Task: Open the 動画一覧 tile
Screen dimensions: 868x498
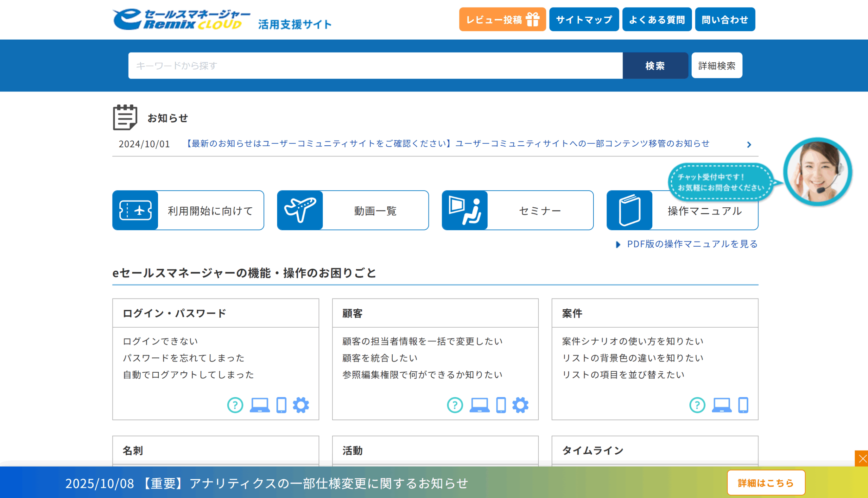Action: pos(353,210)
